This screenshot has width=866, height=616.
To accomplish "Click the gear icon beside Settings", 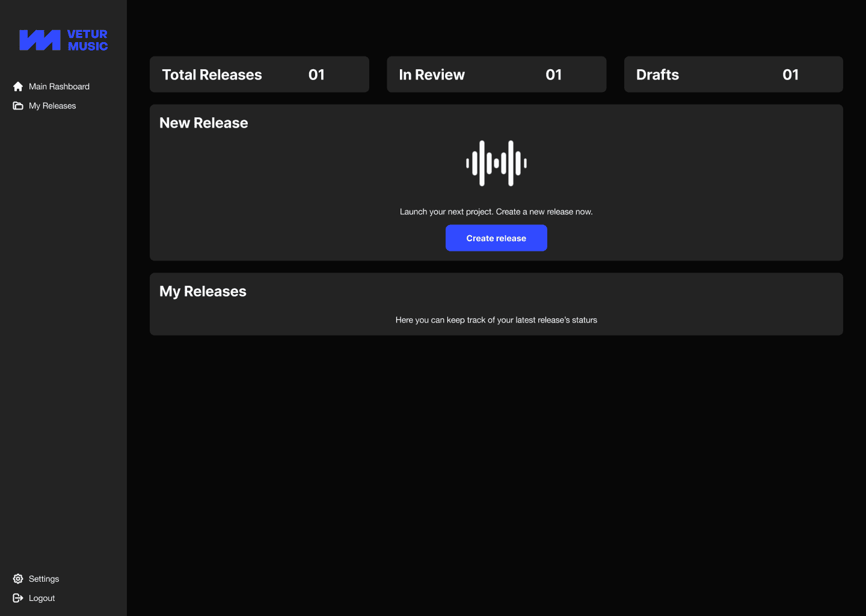I will coord(18,579).
